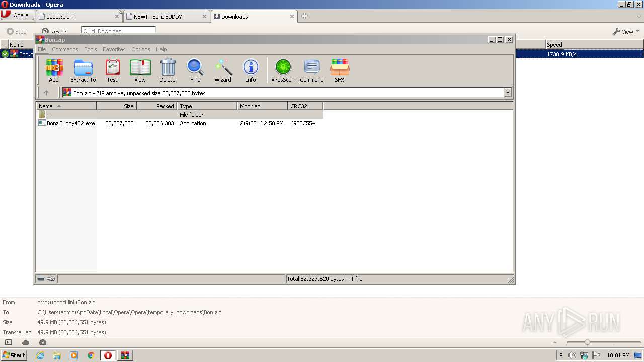Image resolution: width=644 pixels, height=362 pixels.
Task: Open the Opera main menu button
Action: 17,15
